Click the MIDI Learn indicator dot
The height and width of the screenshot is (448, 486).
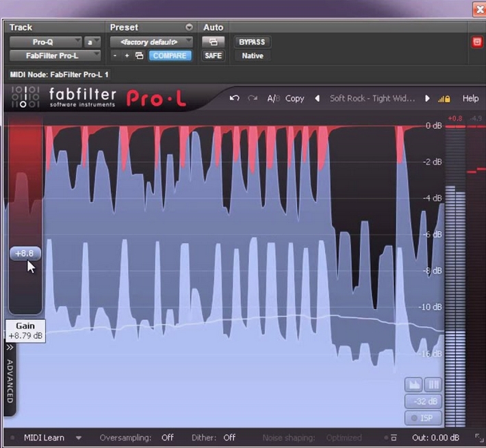pyautogui.click(x=12, y=438)
